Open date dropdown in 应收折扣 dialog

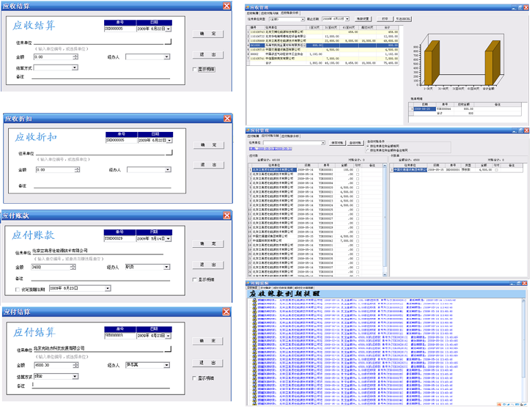coord(170,140)
